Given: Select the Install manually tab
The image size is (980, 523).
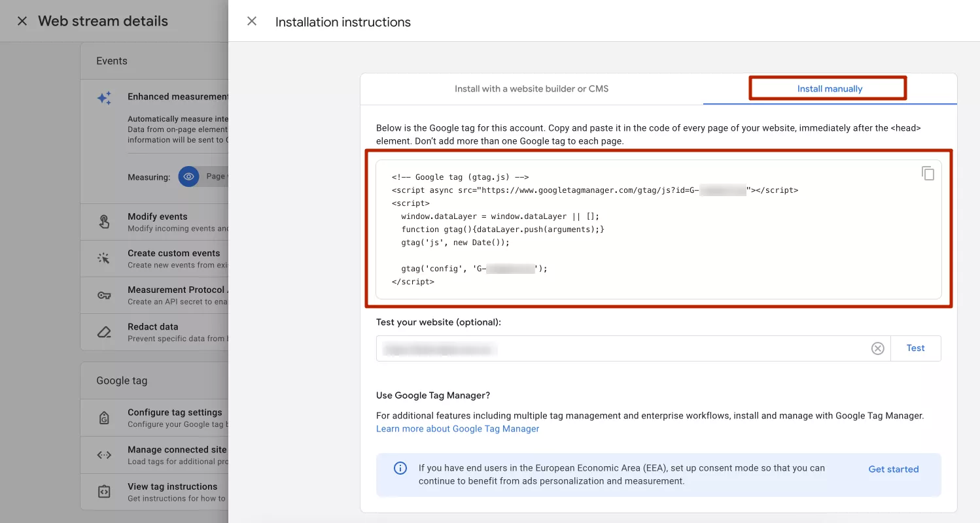Looking at the screenshot, I should (x=830, y=88).
